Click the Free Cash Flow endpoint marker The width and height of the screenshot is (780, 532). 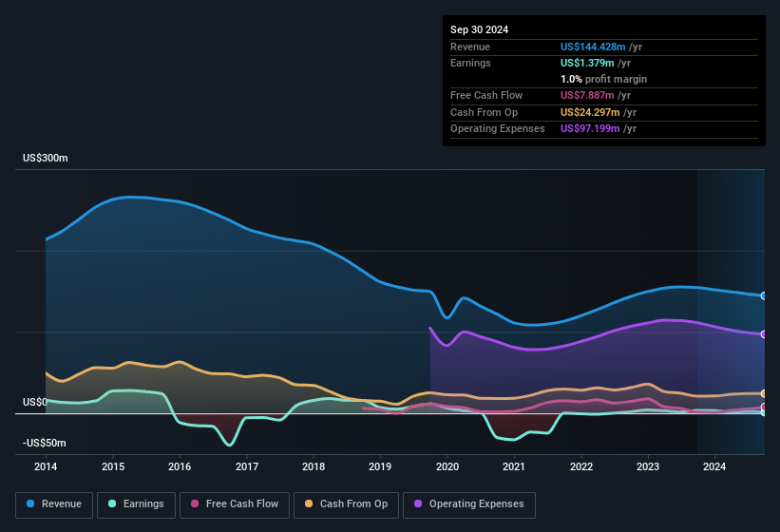click(x=764, y=407)
